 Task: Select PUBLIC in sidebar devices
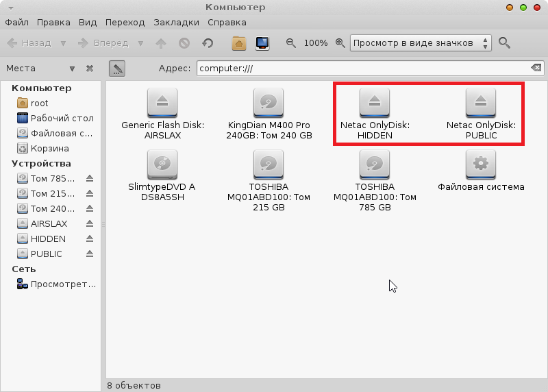pyautogui.click(x=40, y=254)
